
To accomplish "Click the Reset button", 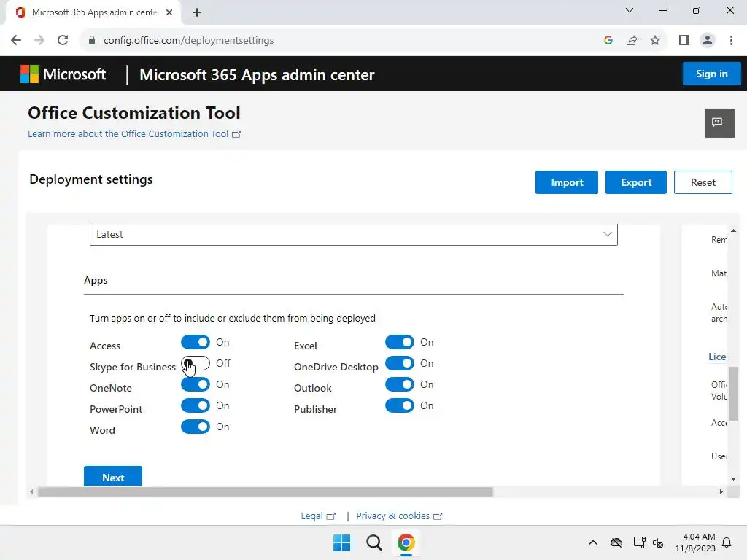I will 703,182.
